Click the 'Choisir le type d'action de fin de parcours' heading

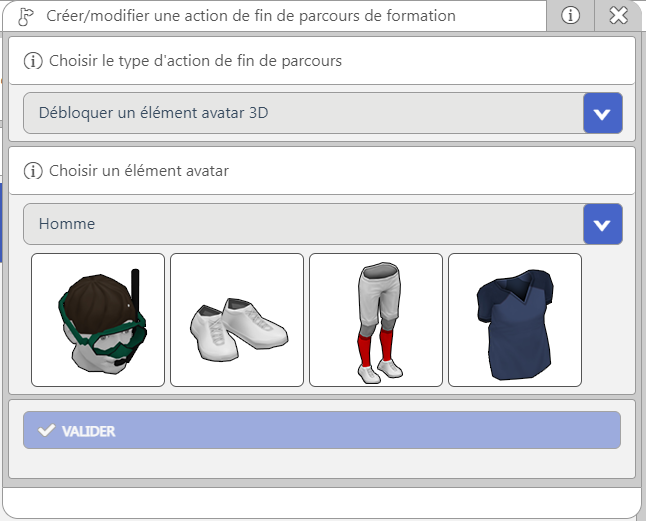click(x=195, y=61)
